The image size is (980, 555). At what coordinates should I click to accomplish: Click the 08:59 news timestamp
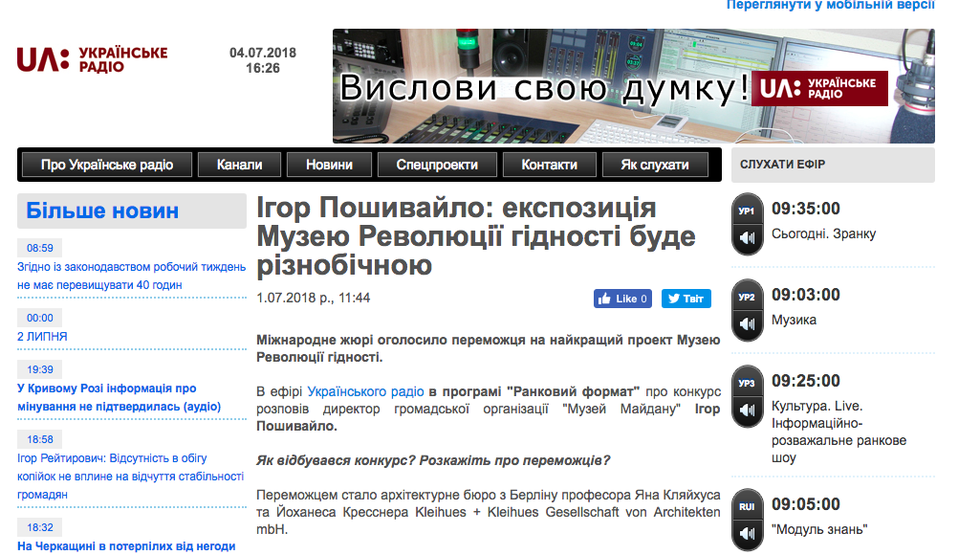coord(40,248)
